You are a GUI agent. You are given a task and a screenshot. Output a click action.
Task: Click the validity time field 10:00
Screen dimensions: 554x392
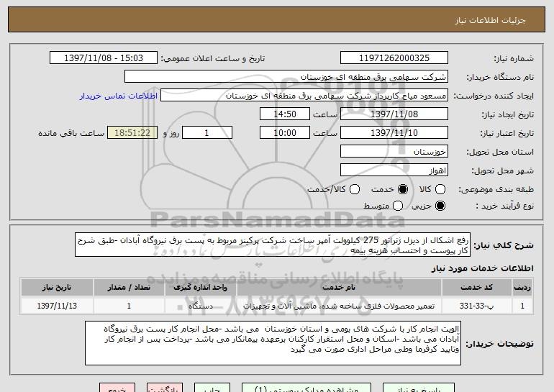click(x=285, y=133)
